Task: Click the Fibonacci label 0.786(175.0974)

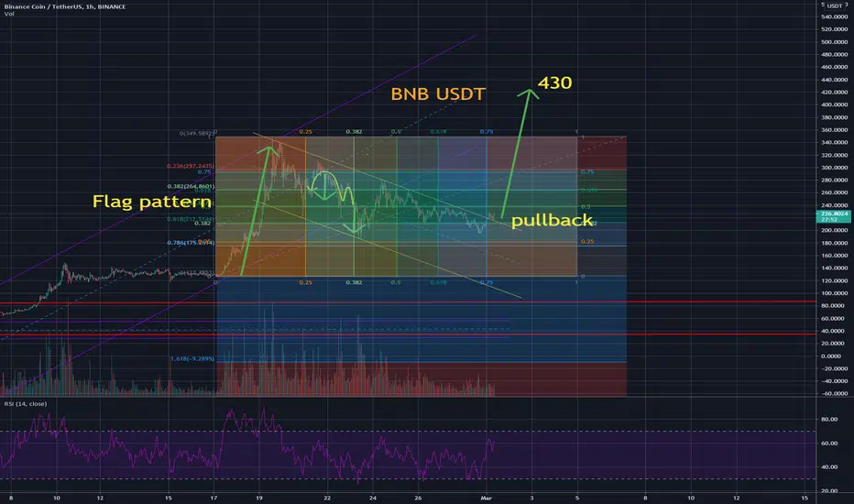Action: tap(191, 243)
